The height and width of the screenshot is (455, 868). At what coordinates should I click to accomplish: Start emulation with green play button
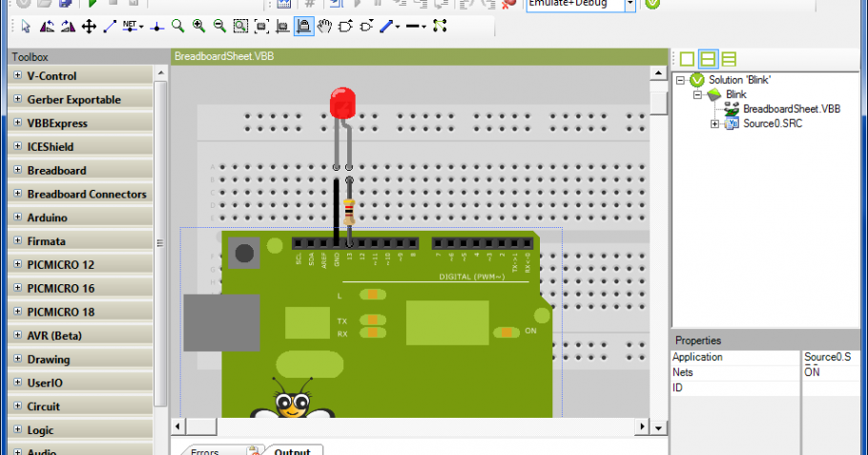[x=92, y=3]
